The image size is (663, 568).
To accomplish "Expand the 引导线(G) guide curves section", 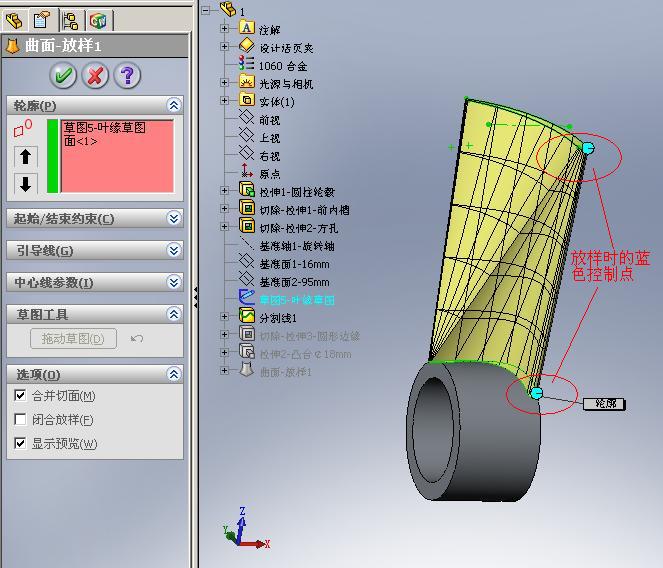I will pyautogui.click(x=174, y=250).
